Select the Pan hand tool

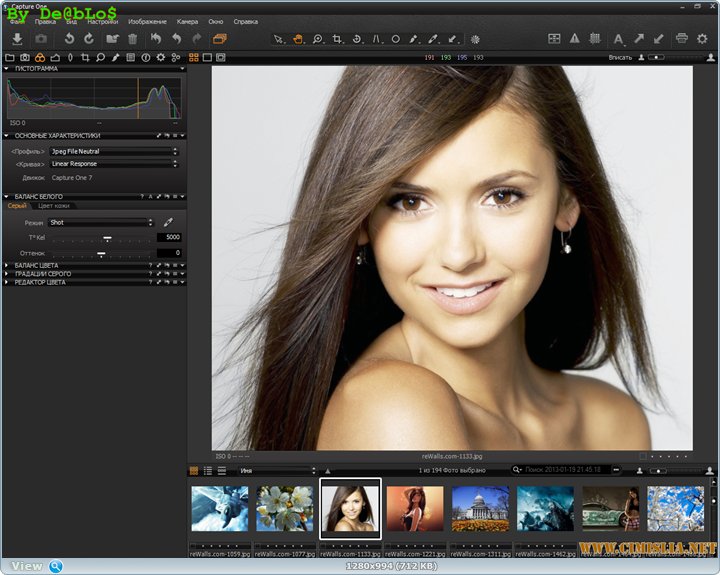tap(298, 39)
